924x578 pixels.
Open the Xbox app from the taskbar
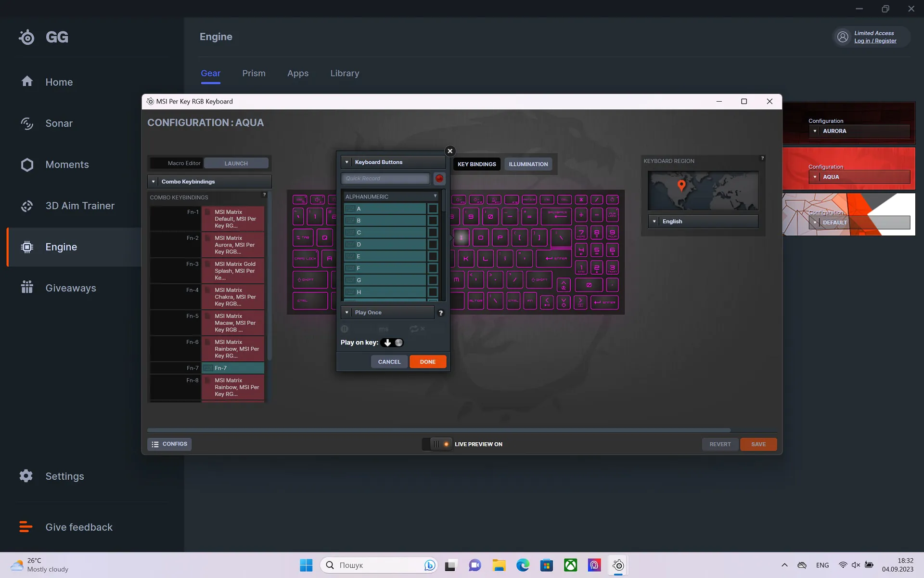[571, 565]
